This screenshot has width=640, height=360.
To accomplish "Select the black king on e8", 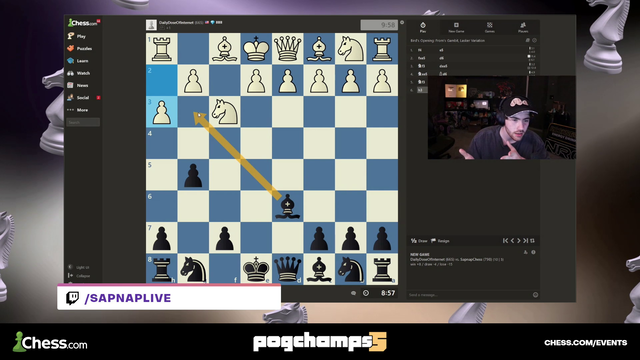I will point(256,269).
